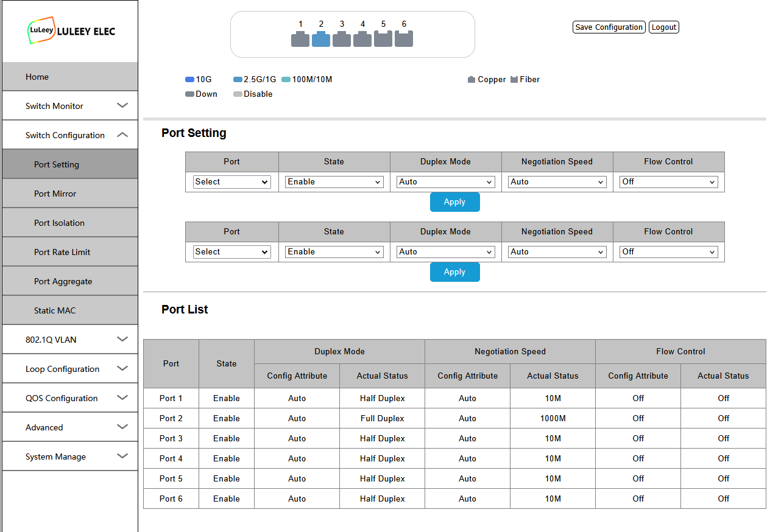Open the second Port select dropdown
Image resolution: width=770 pixels, height=532 pixels.
tap(231, 252)
